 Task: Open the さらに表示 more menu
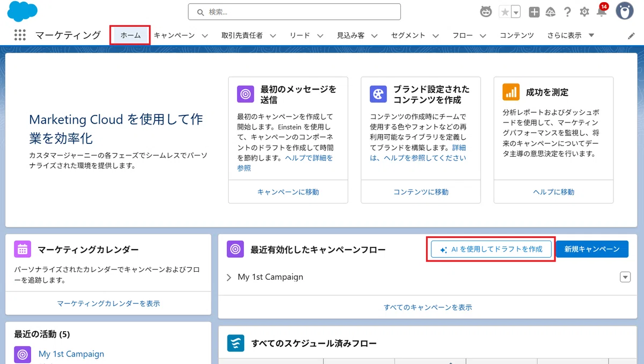point(570,35)
